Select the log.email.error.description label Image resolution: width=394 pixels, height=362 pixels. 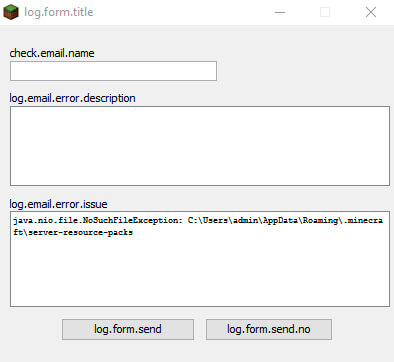coord(72,98)
